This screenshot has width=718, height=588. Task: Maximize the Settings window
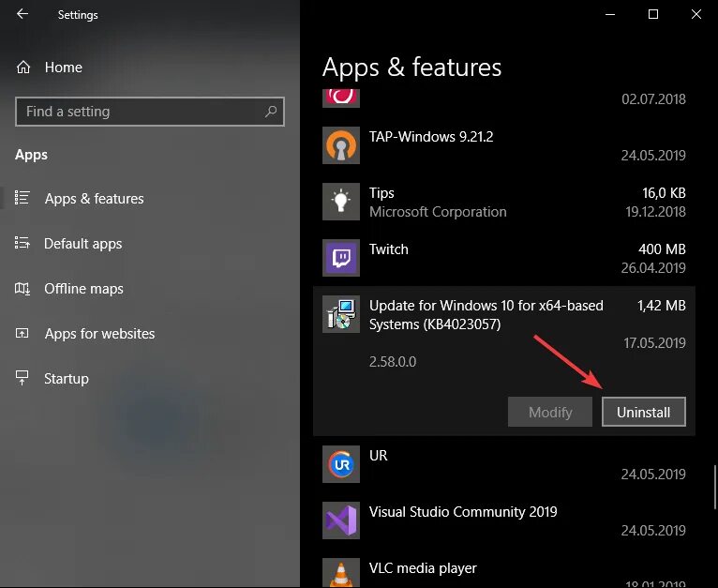pyautogui.click(x=653, y=14)
